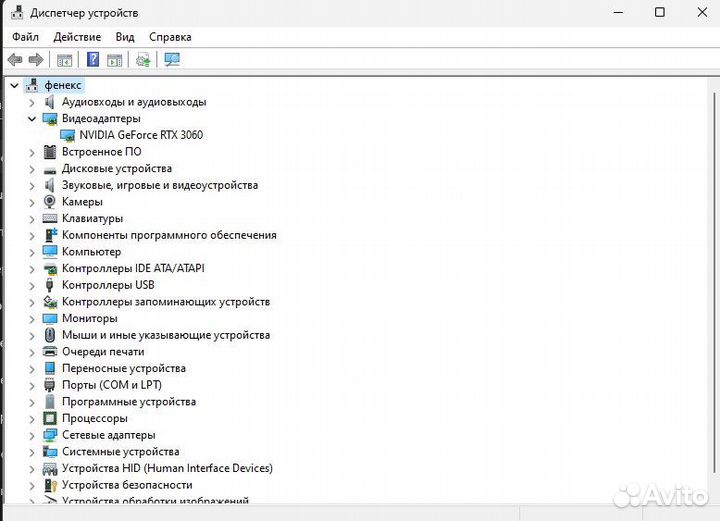720x521 pixels.
Task: Open the Справка menu
Action: 170,37
